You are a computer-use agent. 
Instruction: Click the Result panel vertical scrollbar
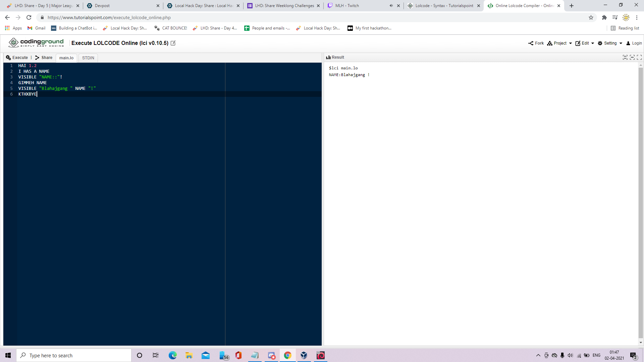(x=641, y=201)
